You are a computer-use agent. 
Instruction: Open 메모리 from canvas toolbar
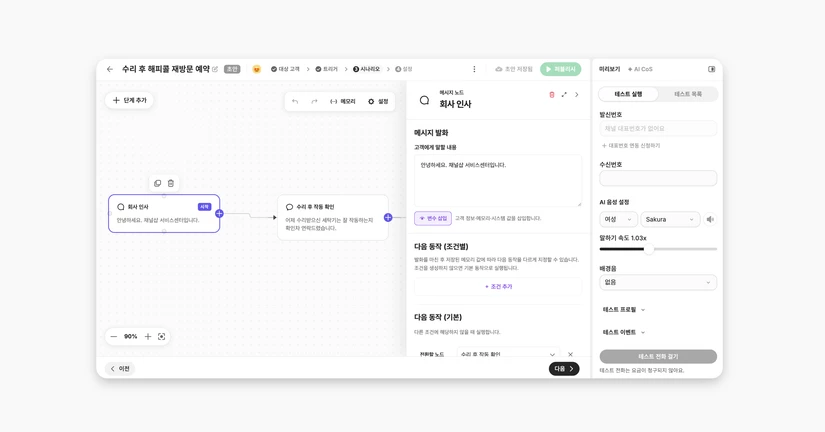pyautogui.click(x=343, y=102)
